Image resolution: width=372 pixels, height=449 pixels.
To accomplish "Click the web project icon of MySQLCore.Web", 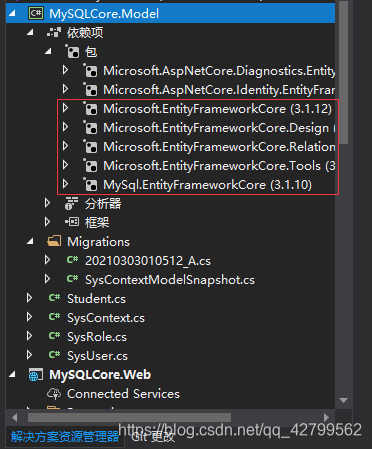I will [36, 375].
